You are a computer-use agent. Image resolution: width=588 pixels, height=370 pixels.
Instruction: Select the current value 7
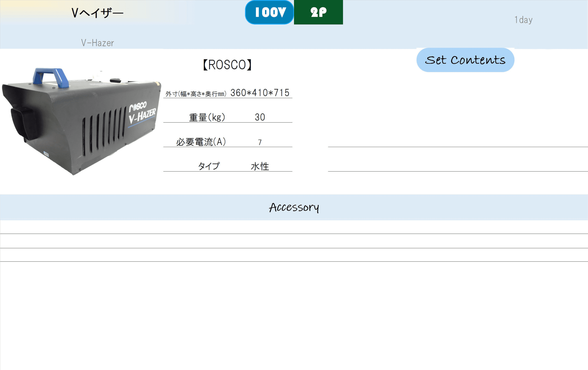pos(260,142)
